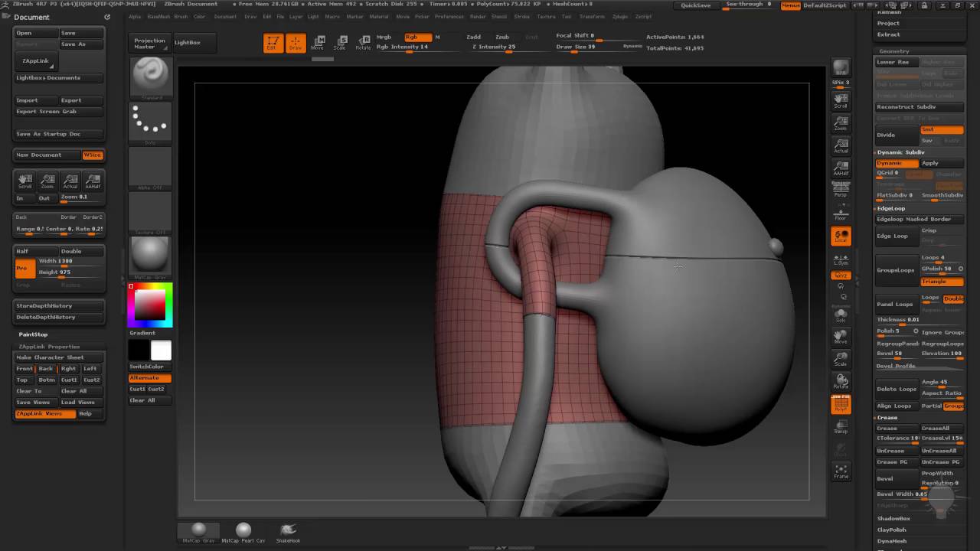This screenshot has width=980, height=551.
Task: Click the L.Sym icon
Action: [x=841, y=259]
